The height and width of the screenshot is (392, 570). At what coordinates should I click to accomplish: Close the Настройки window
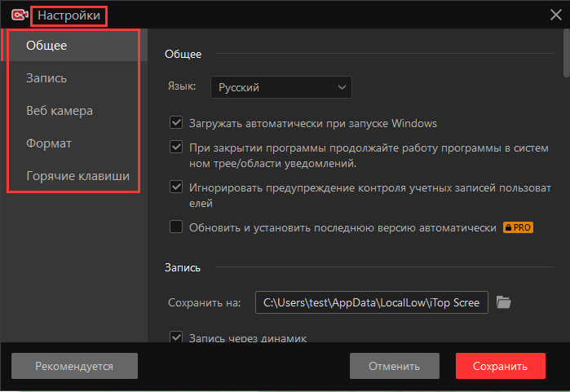(x=556, y=15)
